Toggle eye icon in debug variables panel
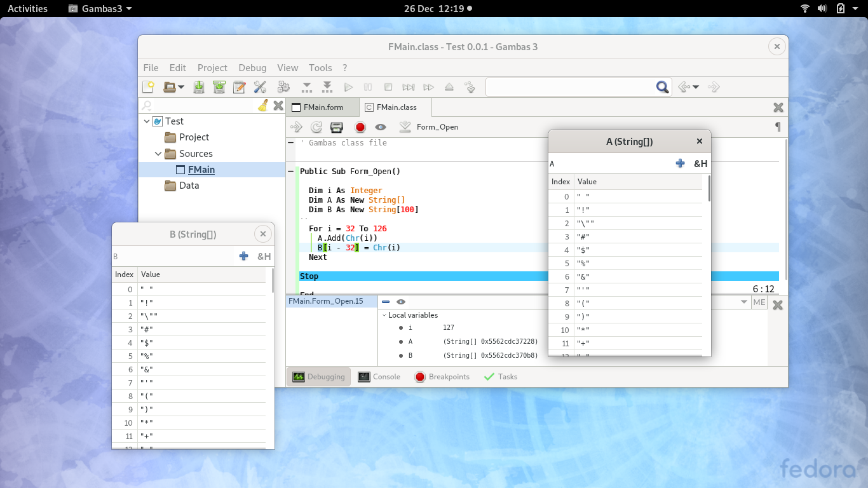 pos(401,302)
